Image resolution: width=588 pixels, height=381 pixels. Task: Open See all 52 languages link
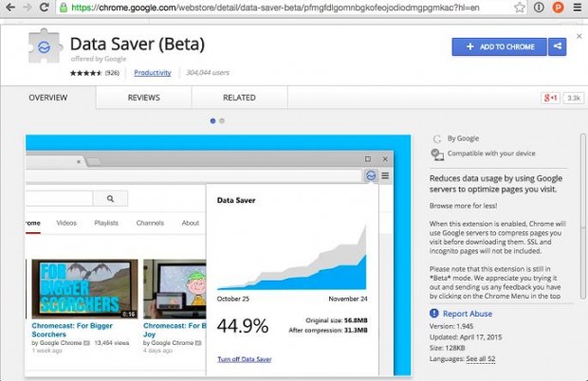[481, 359]
